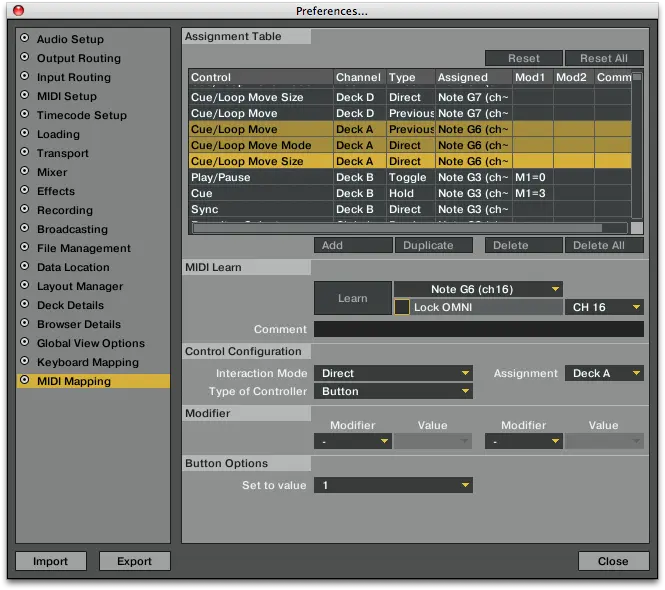Sort by the Control column header
This screenshot has width=665, height=590.
click(x=260, y=77)
